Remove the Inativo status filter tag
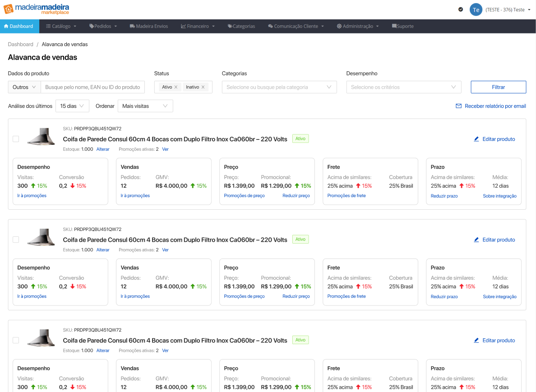The height and width of the screenshot is (392, 536). pyautogui.click(x=203, y=87)
